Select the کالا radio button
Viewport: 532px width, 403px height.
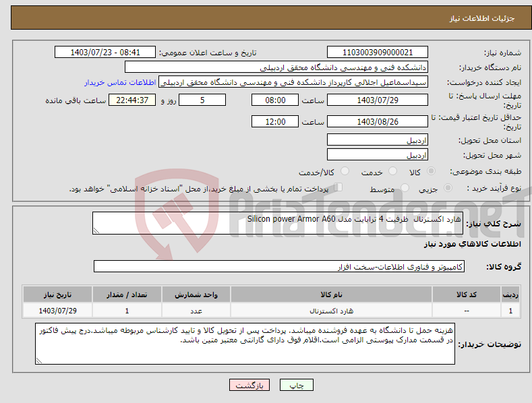click(431, 171)
